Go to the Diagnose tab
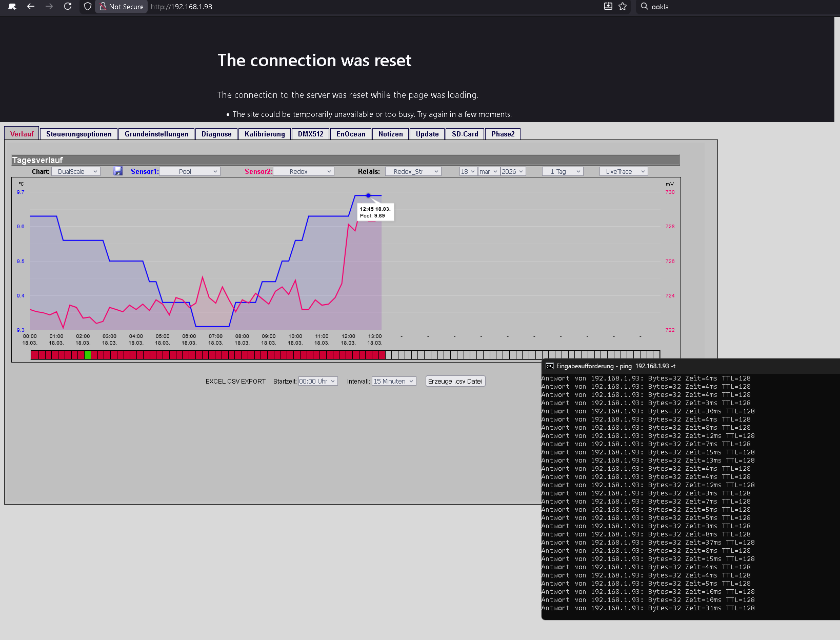This screenshot has width=840, height=640. pyautogui.click(x=216, y=134)
